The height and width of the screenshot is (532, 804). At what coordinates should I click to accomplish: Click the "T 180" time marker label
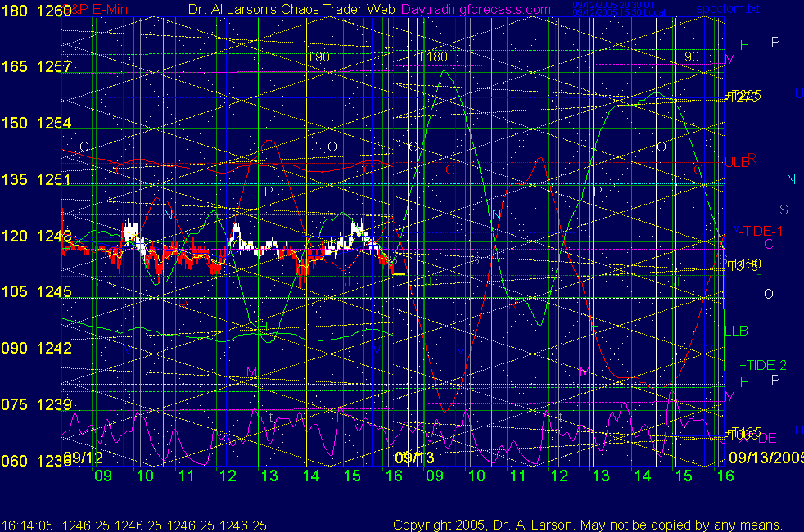pyautogui.click(x=432, y=57)
